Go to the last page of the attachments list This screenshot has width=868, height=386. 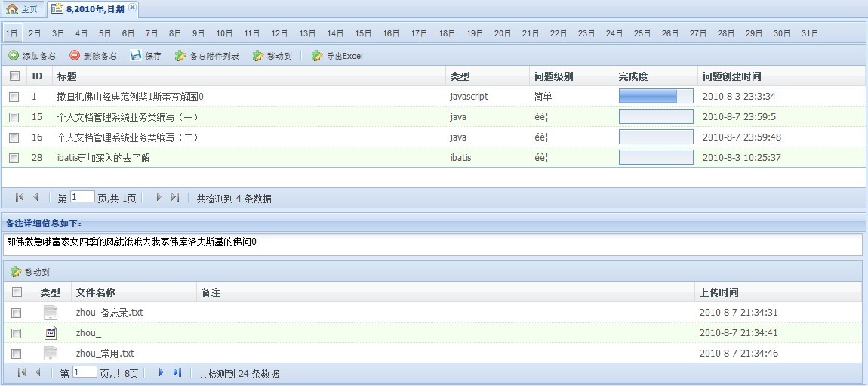(x=177, y=372)
